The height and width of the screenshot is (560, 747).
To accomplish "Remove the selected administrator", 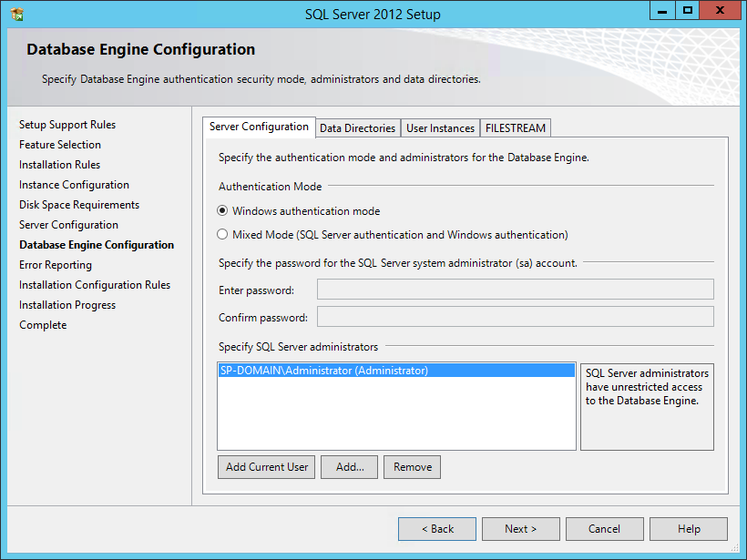I will click(412, 467).
